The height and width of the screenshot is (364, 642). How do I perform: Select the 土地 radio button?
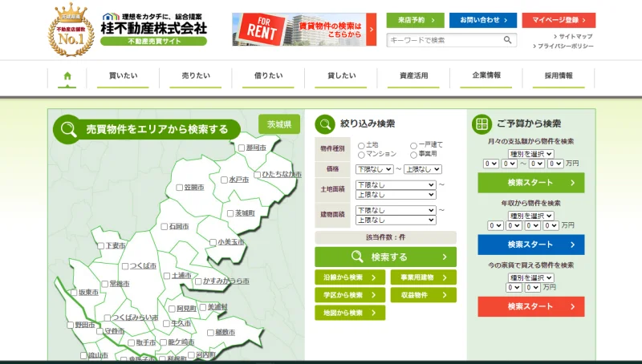pyautogui.click(x=361, y=146)
